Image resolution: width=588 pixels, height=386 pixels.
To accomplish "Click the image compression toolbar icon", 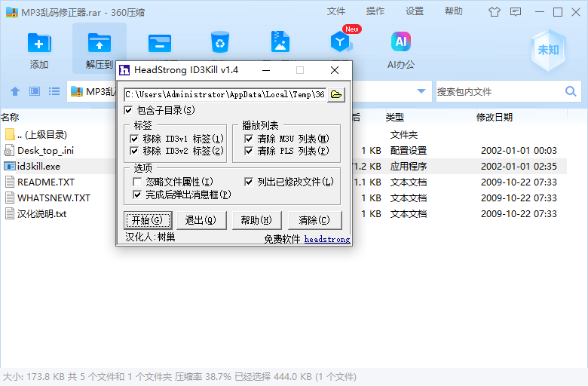I will (280, 41).
